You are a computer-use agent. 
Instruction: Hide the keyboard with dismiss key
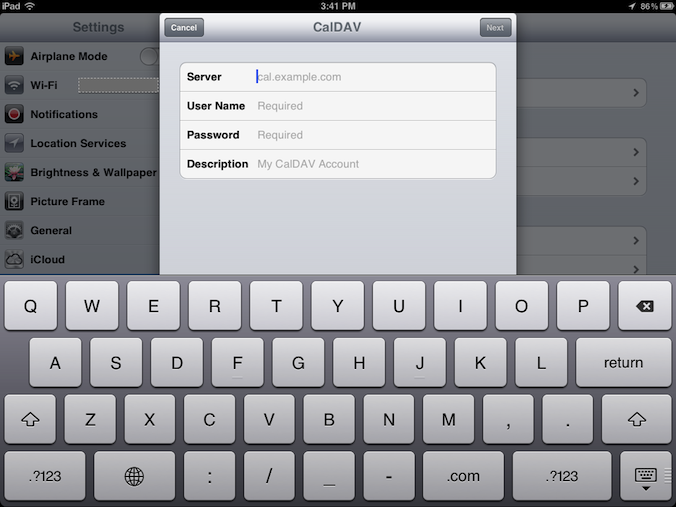click(x=646, y=477)
